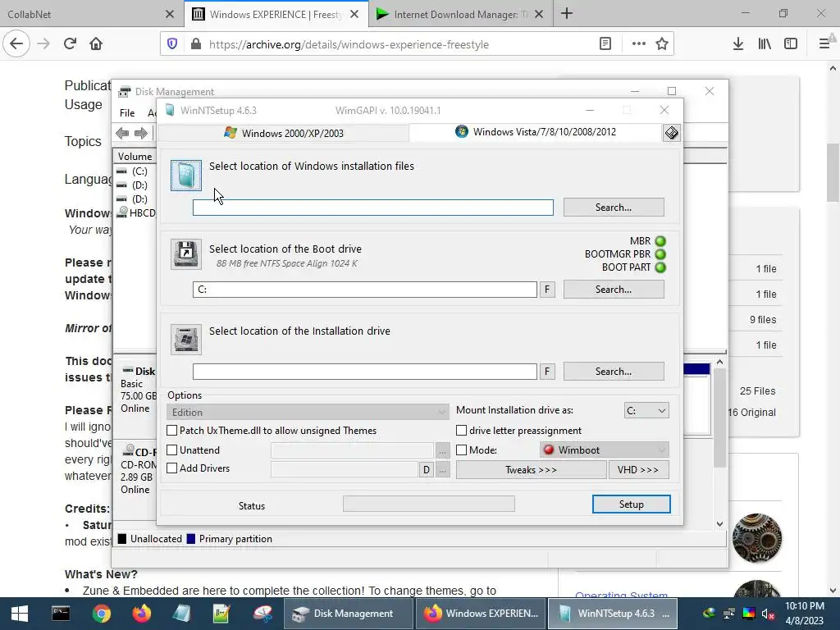Click Search for the Installation drive
This screenshot has width=840, height=630.
(x=614, y=372)
